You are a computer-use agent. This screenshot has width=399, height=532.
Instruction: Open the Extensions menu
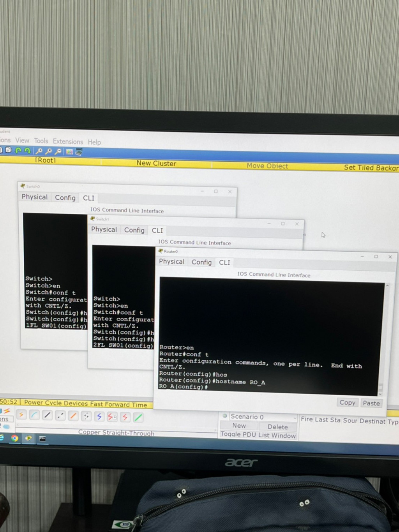68,141
